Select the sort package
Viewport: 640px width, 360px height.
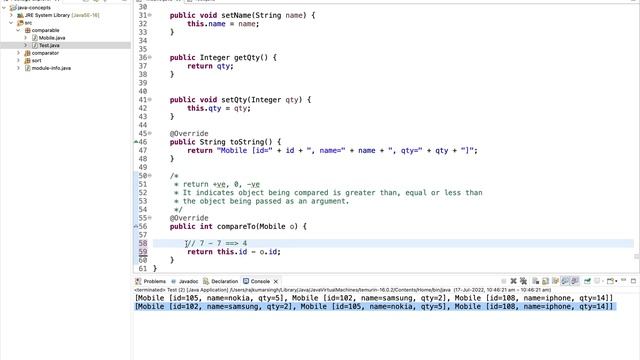pyautogui.click(x=36, y=60)
